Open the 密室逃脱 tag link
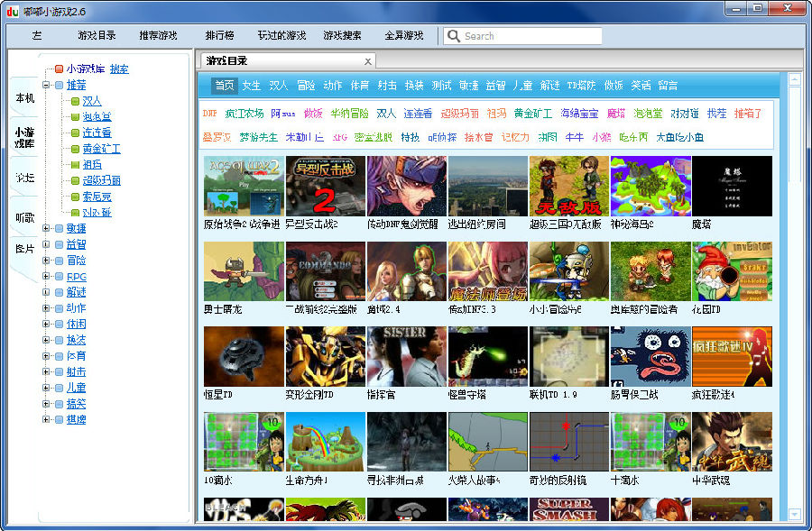 374,137
